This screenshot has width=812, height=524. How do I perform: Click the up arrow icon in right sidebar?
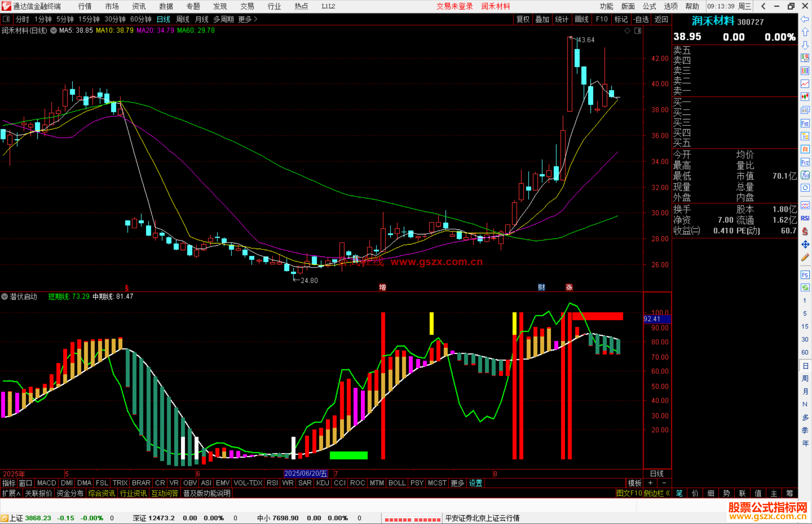pyautogui.click(x=805, y=32)
